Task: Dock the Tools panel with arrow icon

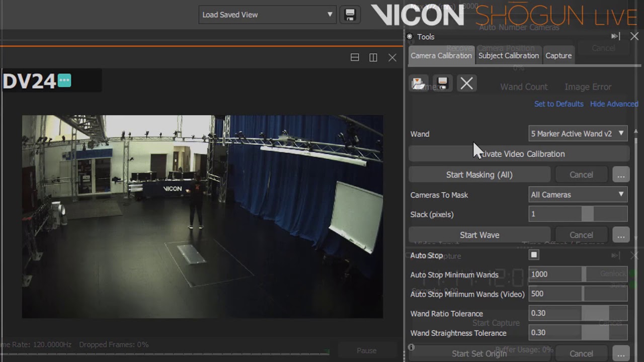Action: (616, 36)
